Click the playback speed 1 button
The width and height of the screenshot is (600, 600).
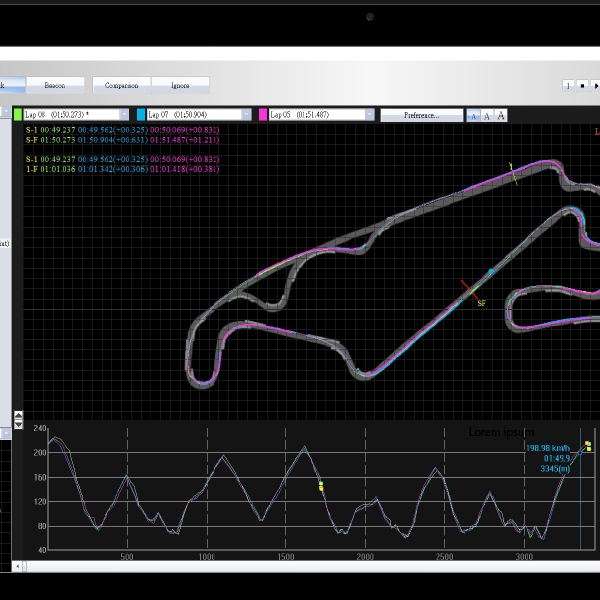click(568, 86)
